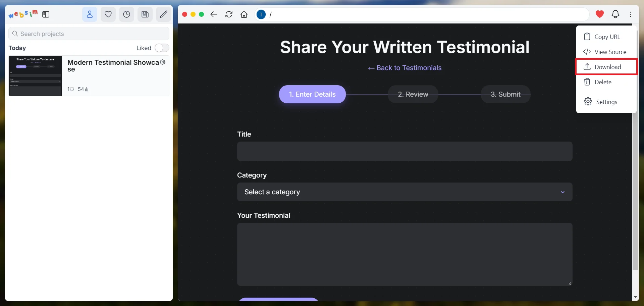The width and height of the screenshot is (644, 306).
Task: Focus the Search projects field
Action: [89, 34]
